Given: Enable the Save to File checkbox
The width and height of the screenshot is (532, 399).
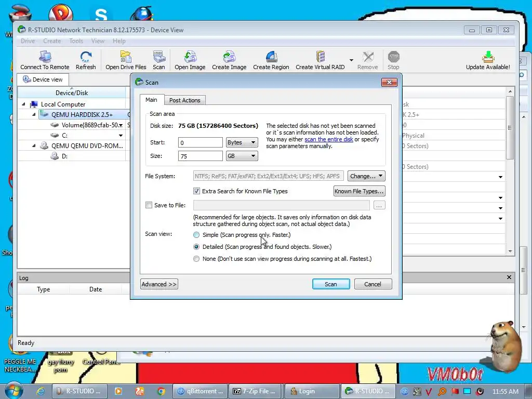Looking at the screenshot, I should coord(149,205).
